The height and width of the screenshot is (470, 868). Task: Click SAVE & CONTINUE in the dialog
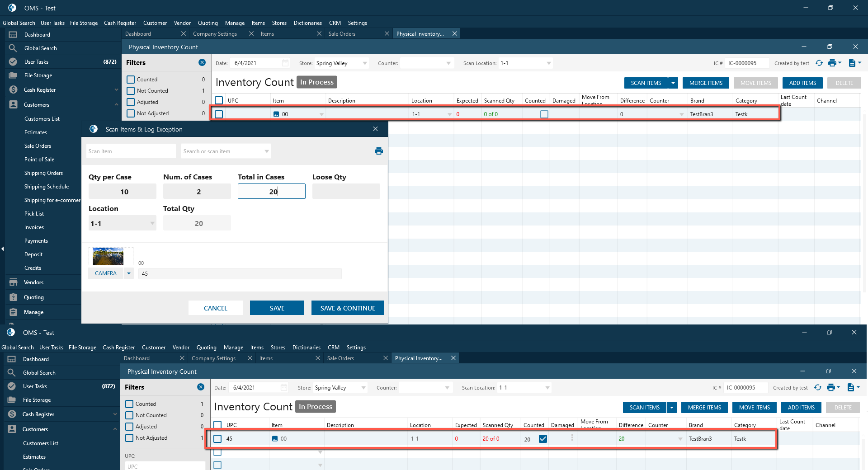[x=348, y=308]
